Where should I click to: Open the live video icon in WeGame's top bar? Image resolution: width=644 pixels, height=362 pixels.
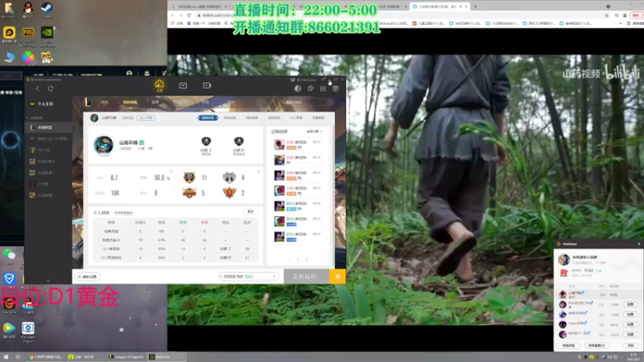click(207, 85)
